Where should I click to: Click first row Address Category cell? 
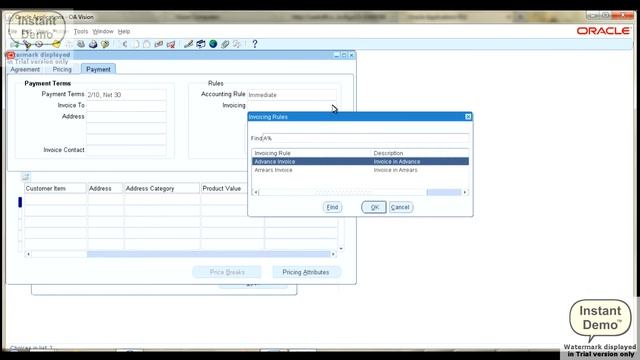tap(162, 200)
